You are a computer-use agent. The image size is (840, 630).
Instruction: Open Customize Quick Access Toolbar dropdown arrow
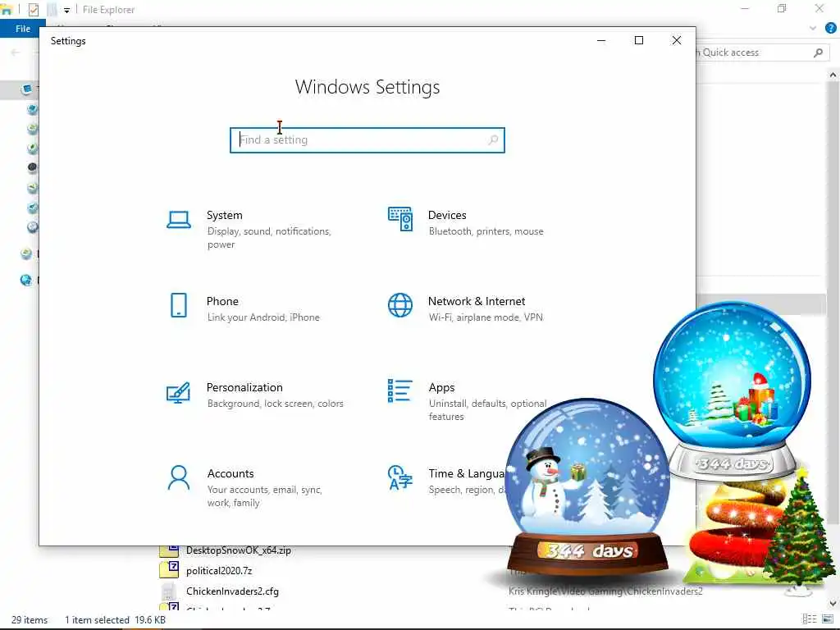(x=66, y=10)
